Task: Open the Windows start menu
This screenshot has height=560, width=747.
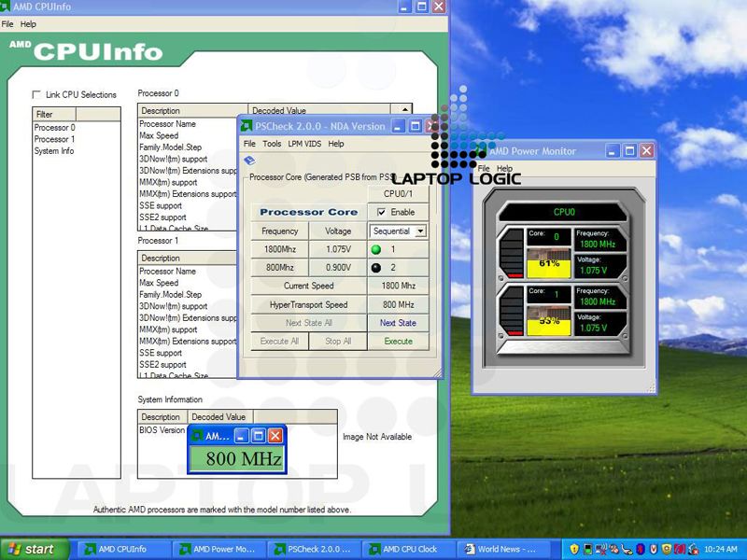Action: pos(35,549)
